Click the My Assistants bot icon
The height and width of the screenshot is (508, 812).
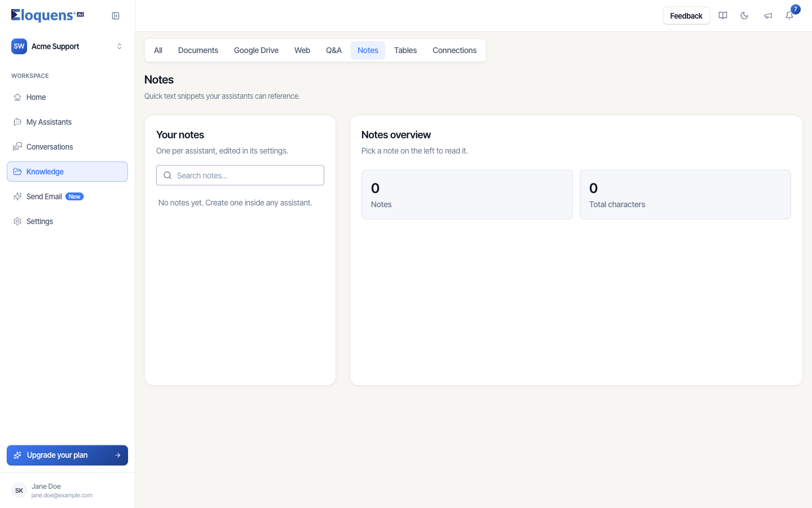[17, 122]
